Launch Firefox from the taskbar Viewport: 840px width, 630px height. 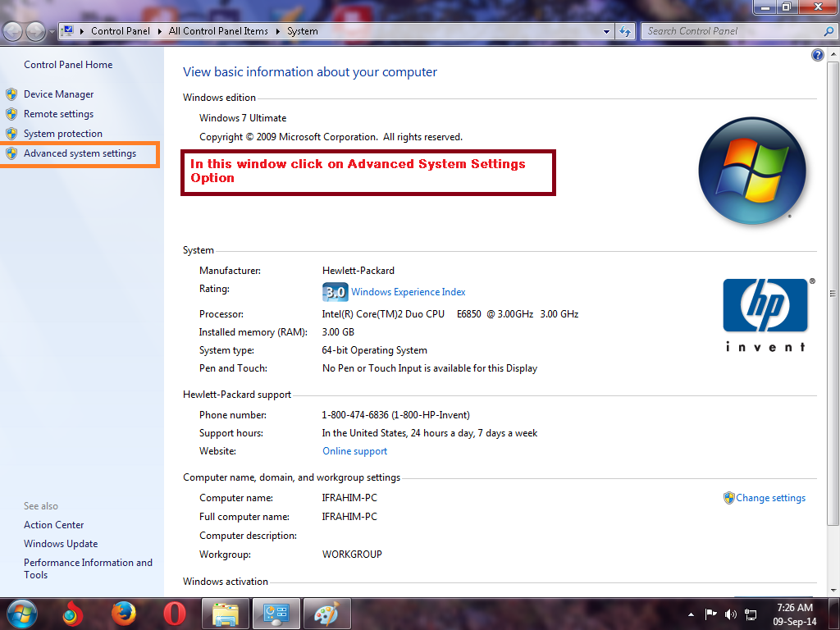pyautogui.click(x=124, y=614)
